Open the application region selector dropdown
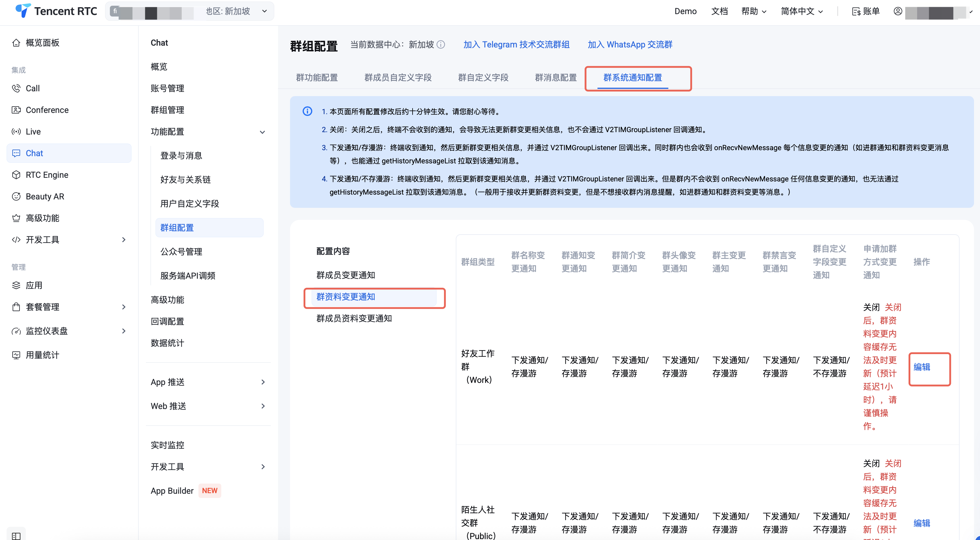 point(264,11)
